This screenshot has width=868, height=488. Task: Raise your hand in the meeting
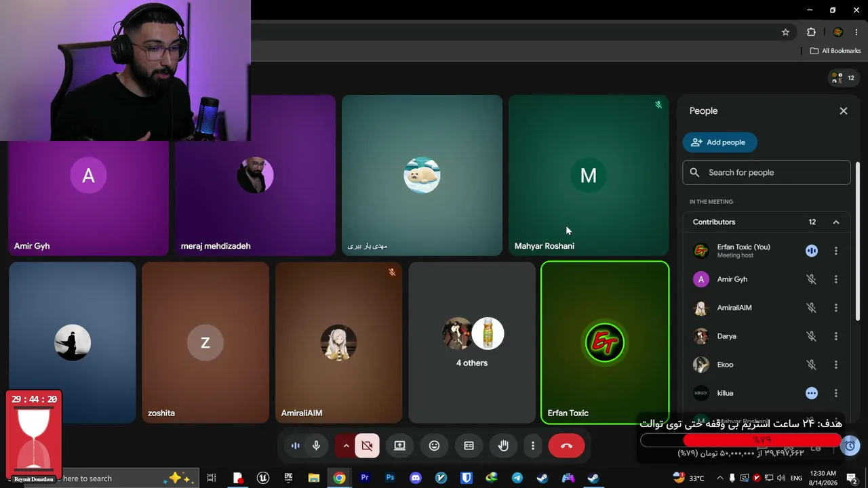(503, 445)
